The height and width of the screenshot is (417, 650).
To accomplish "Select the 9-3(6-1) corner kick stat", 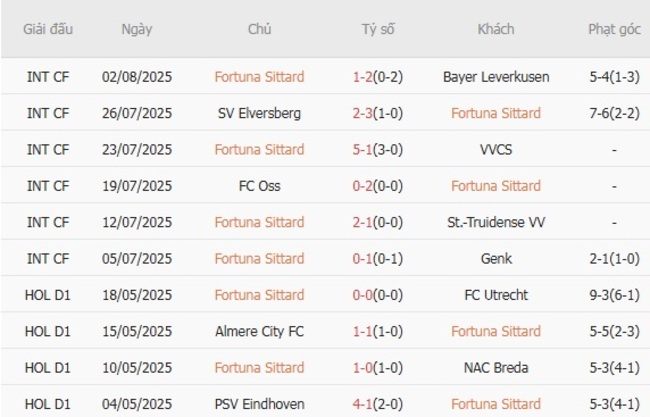I will tap(614, 295).
